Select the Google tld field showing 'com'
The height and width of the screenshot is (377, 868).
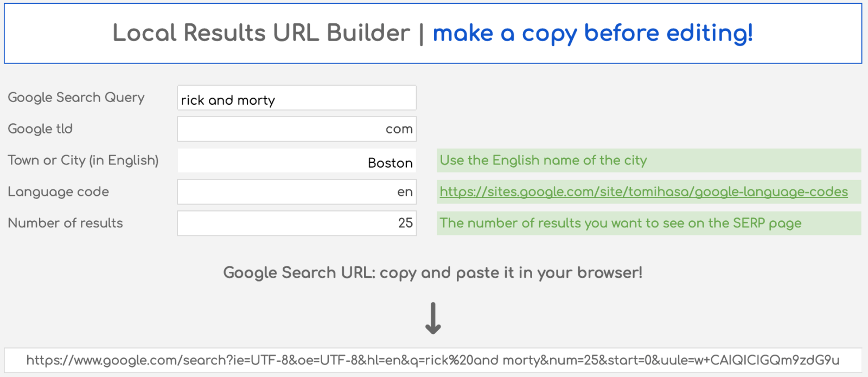point(296,129)
